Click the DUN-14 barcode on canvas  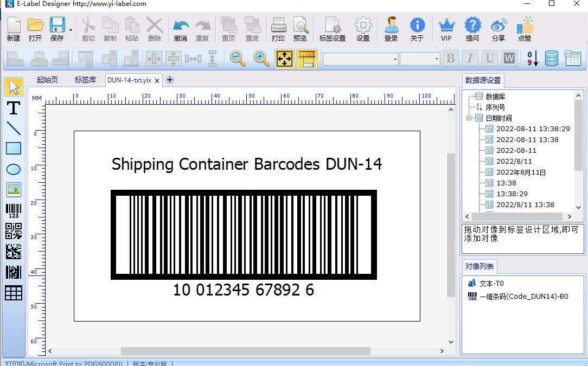click(x=244, y=235)
